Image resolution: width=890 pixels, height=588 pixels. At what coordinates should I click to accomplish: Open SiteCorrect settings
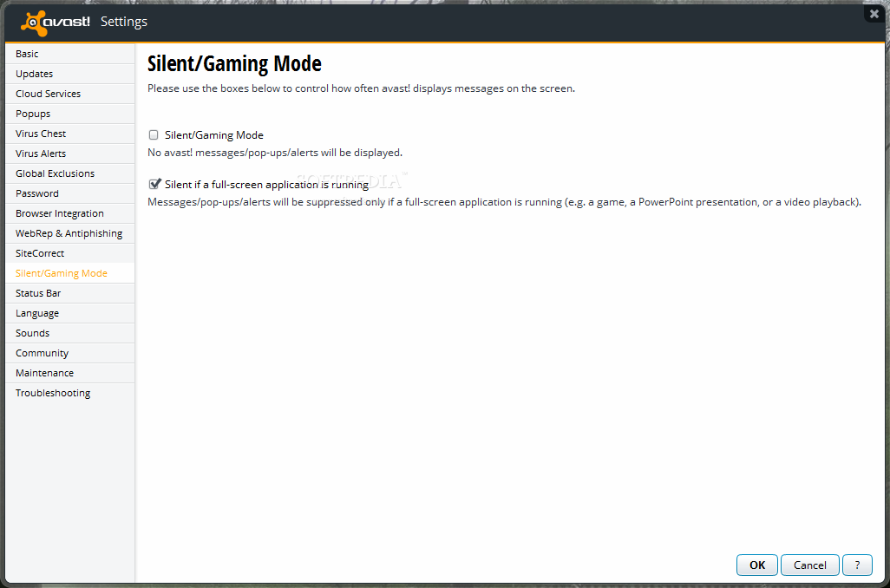pos(69,253)
